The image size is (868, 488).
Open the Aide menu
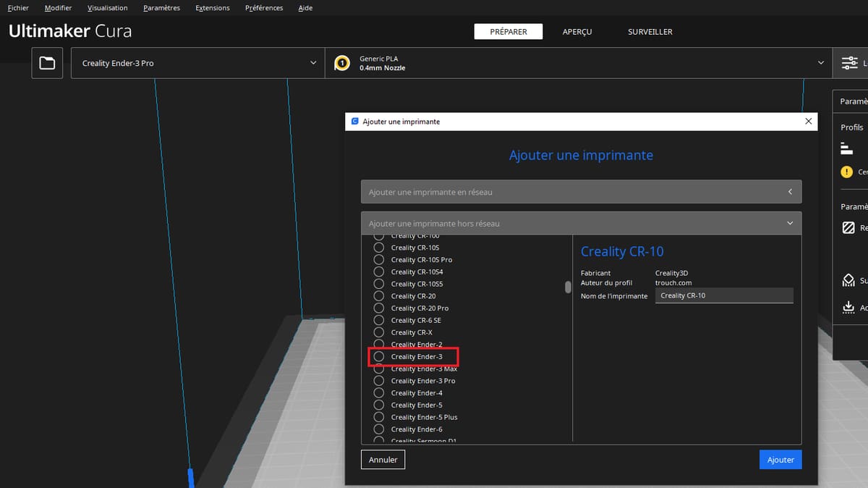pos(305,8)
